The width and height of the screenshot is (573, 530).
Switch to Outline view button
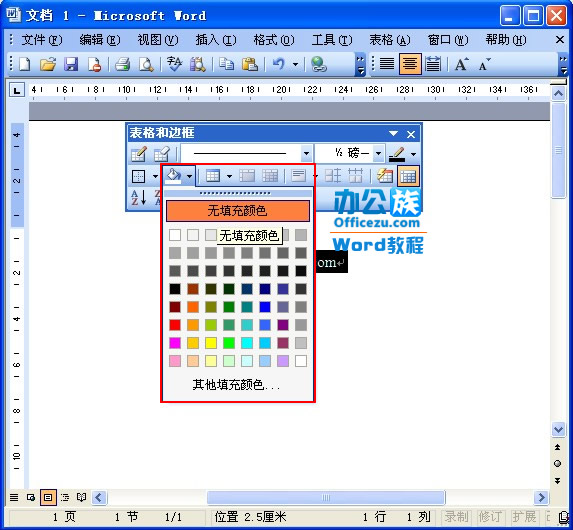click(65, 497)
